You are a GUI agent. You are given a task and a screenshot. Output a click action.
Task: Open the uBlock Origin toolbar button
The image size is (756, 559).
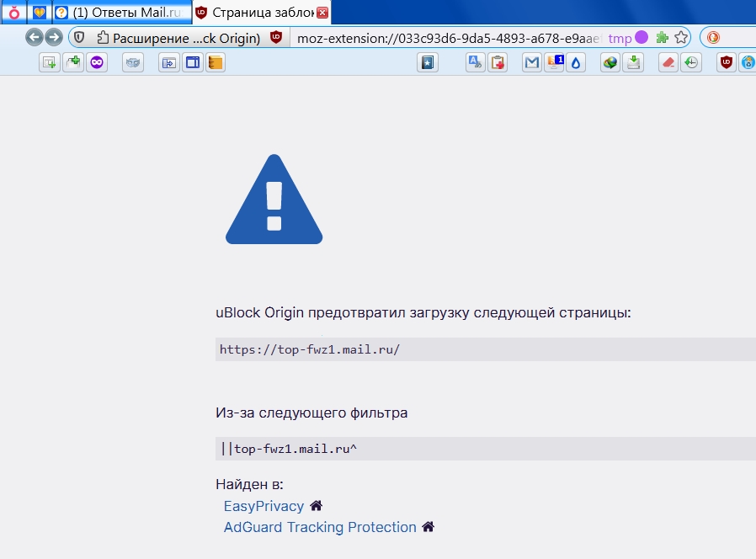[727, 62]
